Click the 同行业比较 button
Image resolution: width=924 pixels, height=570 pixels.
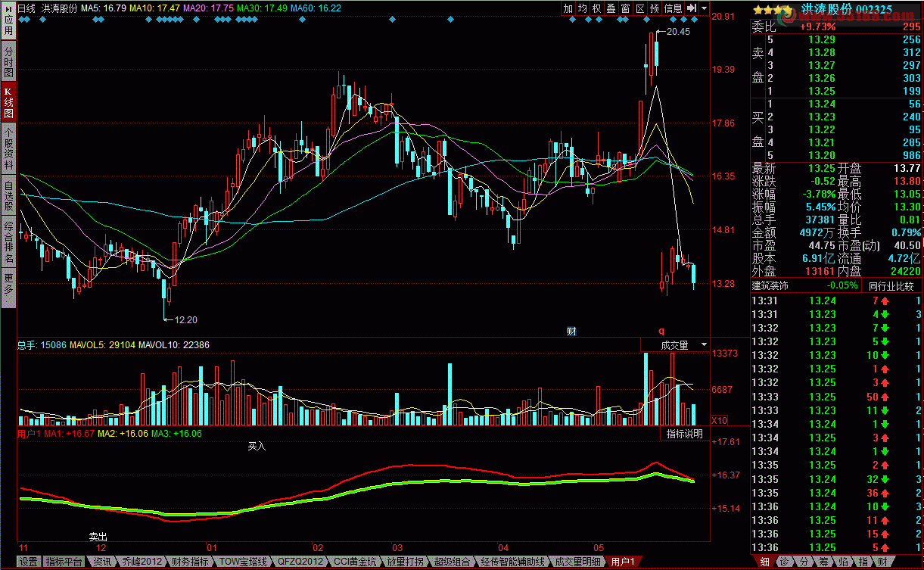[891, 286]
